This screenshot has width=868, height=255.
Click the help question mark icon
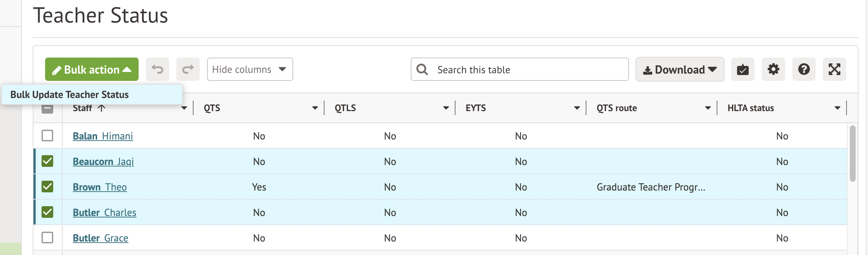(804, 69)
